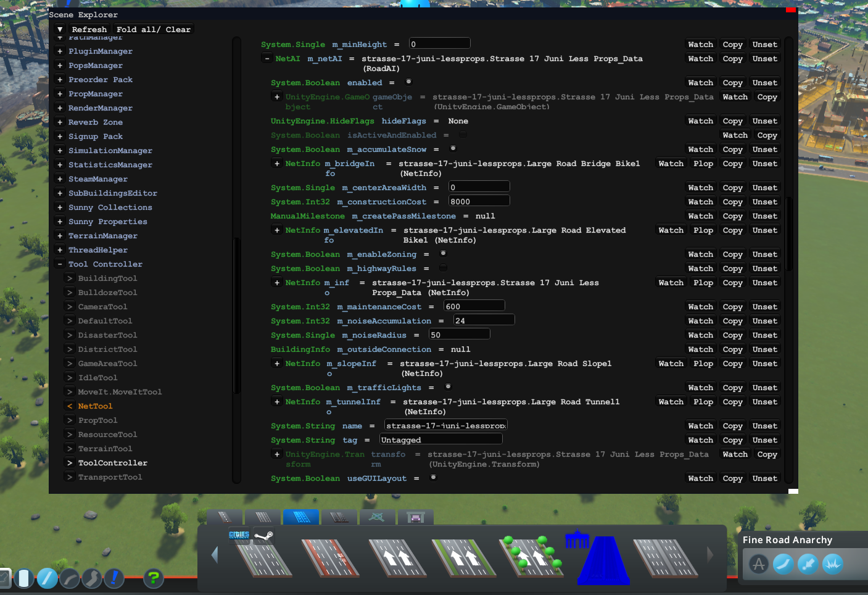Expand the m_bridgeInfo NetInfo entry

pyautogui.click(x=277, y=164)
